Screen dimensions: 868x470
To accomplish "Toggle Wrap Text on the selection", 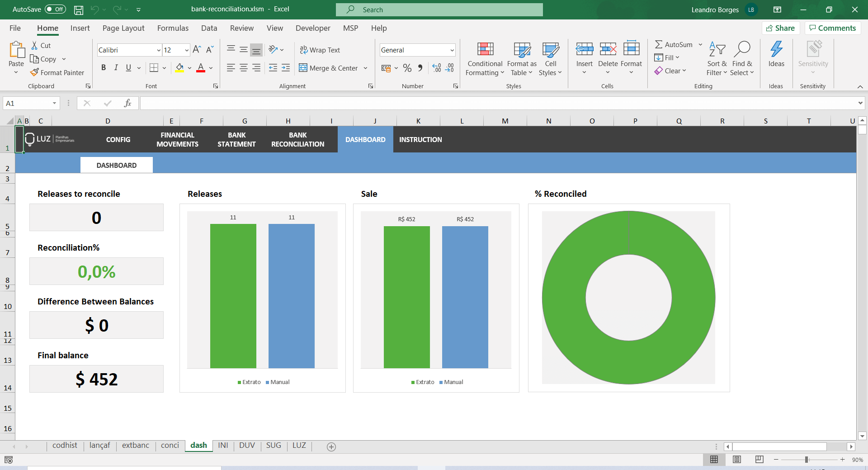I will tap(320, 50).
